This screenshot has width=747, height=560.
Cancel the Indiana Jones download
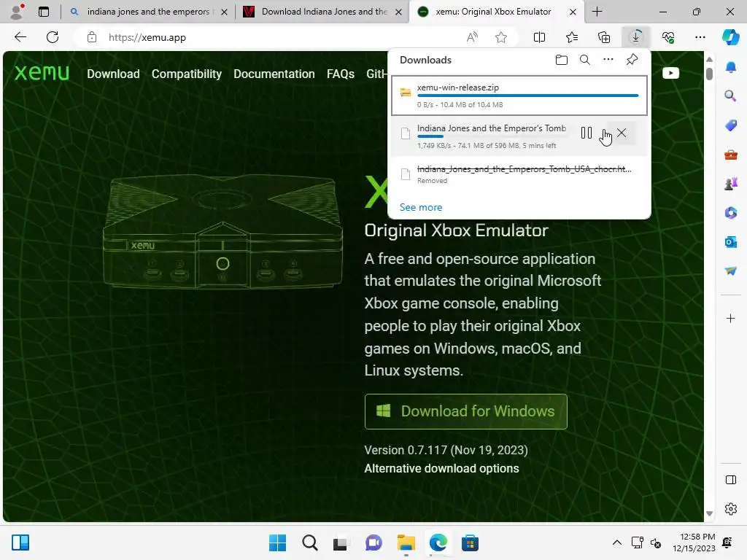[622, 133]
